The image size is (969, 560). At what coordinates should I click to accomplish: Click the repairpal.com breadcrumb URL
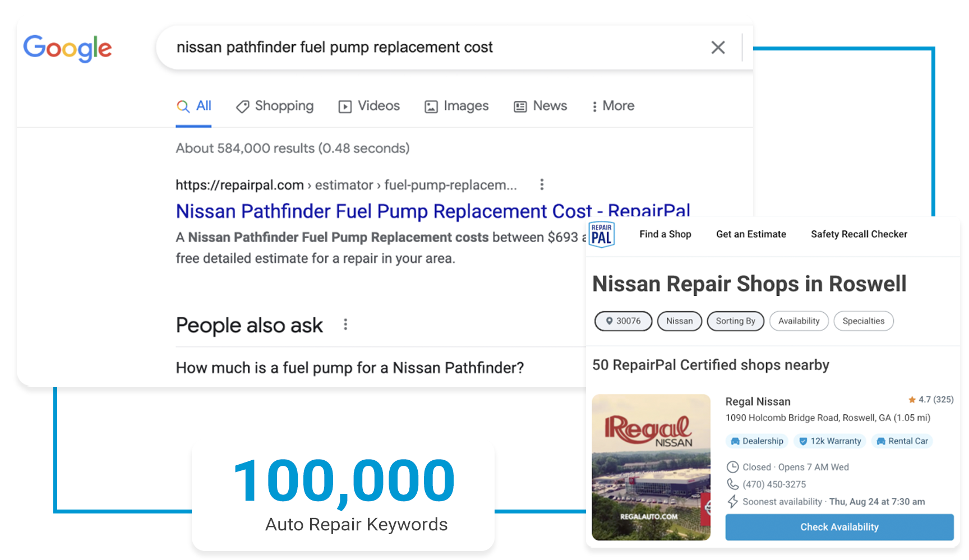click(346, 185)
